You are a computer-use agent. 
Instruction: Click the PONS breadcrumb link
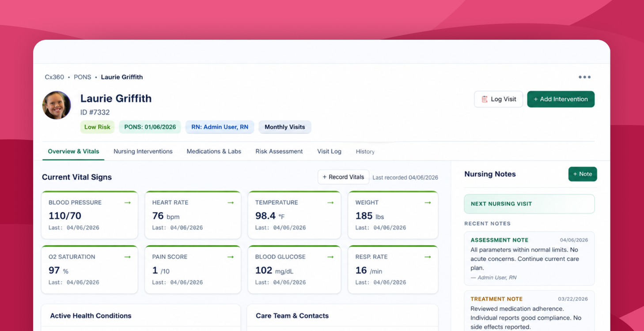[83, 77]
